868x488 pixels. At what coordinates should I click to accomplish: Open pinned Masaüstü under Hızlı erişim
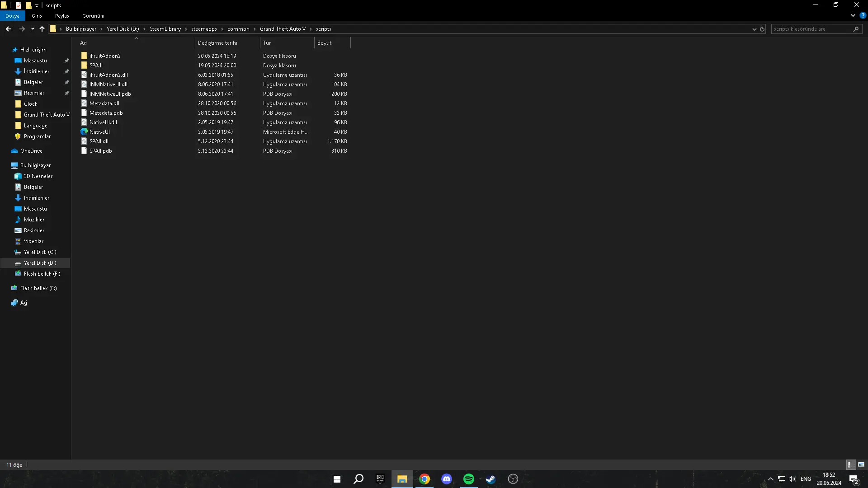click(x=35, y=61)
